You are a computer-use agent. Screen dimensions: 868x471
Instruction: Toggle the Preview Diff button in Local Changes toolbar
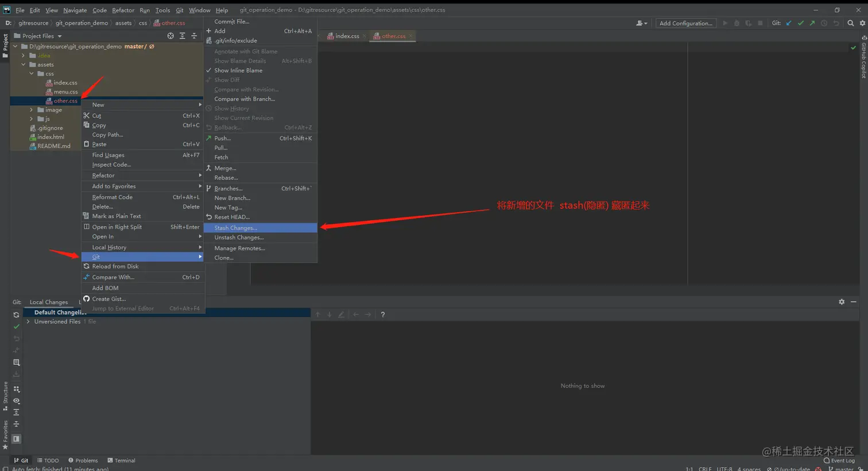(16, 439)
